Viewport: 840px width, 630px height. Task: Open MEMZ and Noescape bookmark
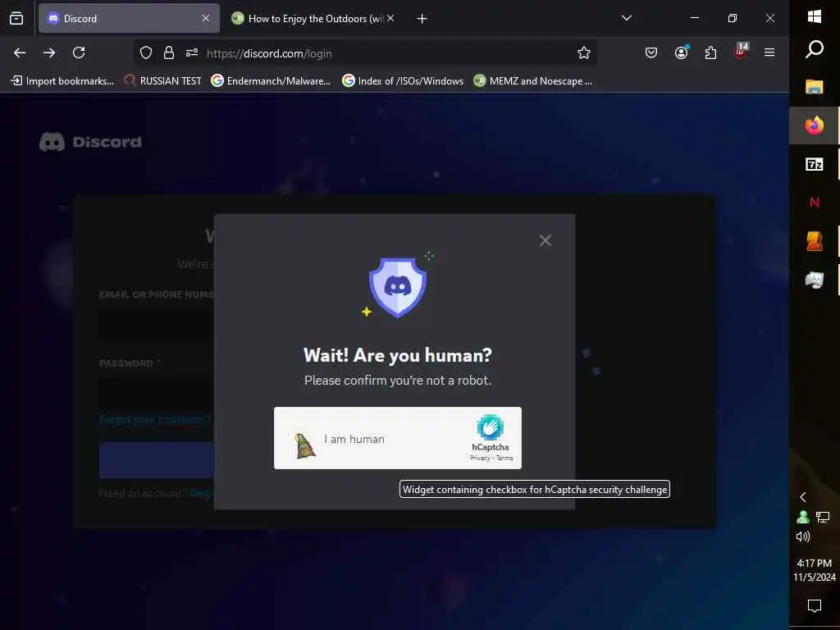click(x=533, y=81)
